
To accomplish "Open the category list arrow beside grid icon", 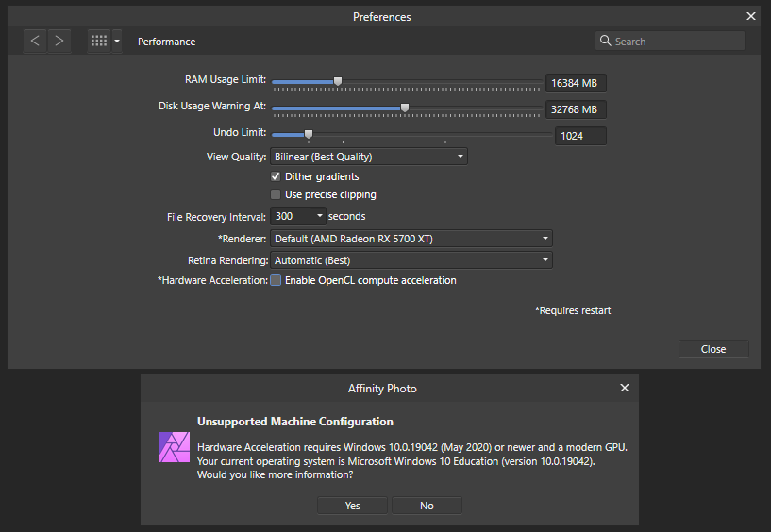I will [x=117, y=41].
